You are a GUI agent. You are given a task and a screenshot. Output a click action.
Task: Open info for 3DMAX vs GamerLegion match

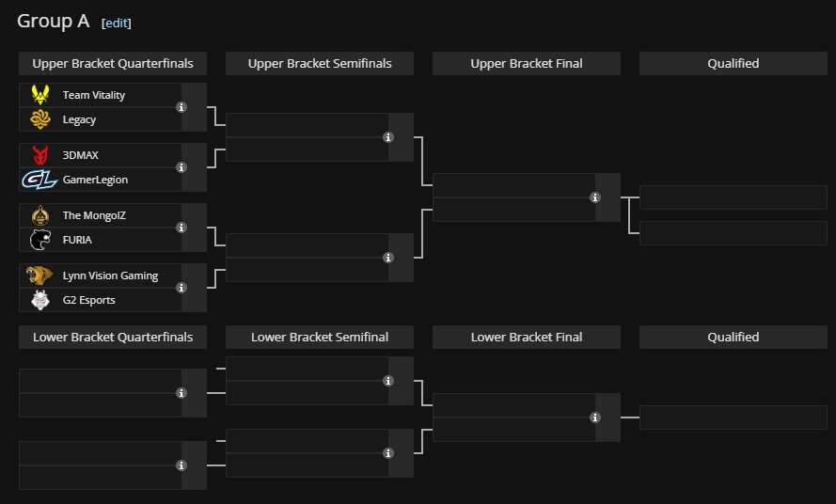pyautogui.click(x=181, y=167)
